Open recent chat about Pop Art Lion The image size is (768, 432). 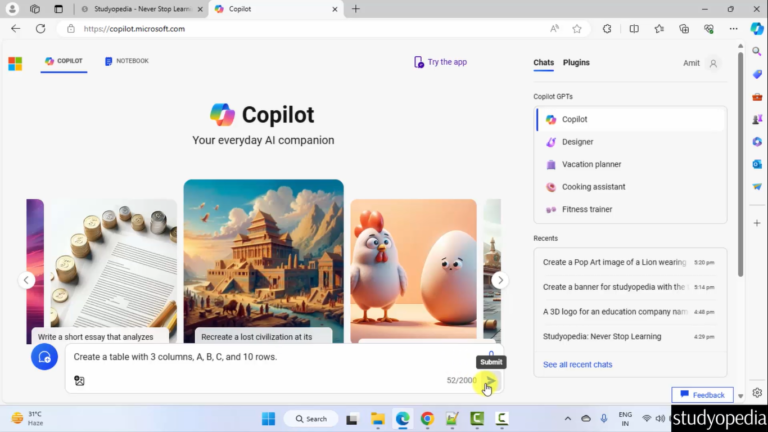click(x=630, y=263)
